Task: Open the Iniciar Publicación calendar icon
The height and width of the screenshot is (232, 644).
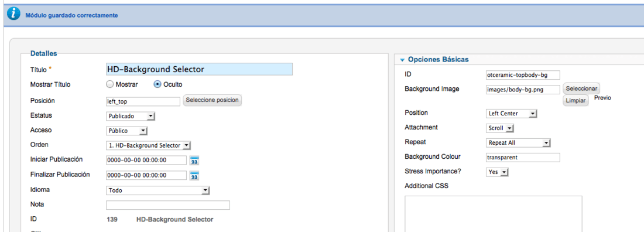Action: 194,161
